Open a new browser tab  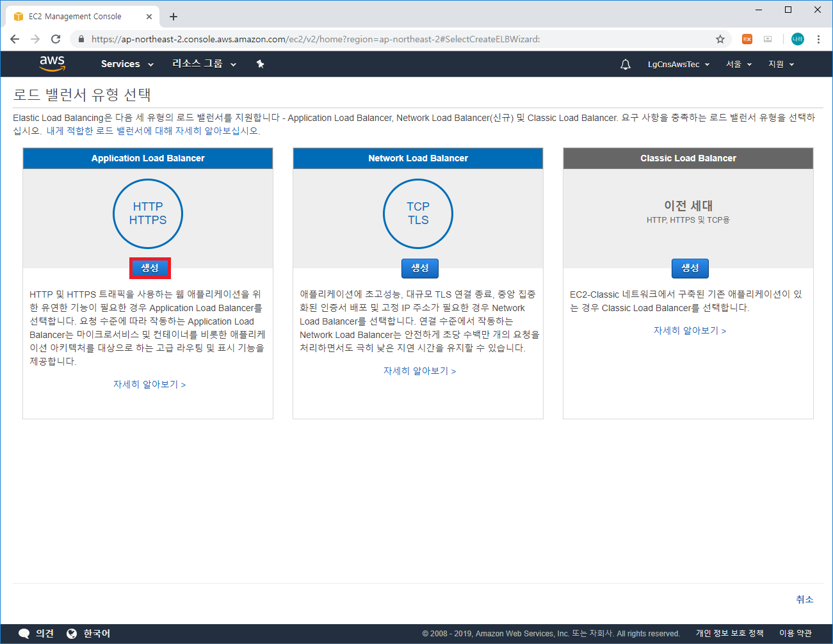[x=174, y=17]
